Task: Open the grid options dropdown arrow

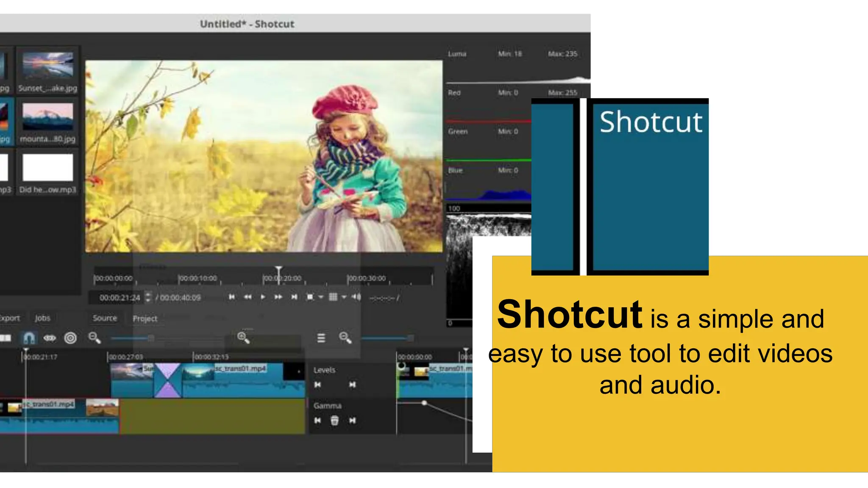Action: (344, 297)
